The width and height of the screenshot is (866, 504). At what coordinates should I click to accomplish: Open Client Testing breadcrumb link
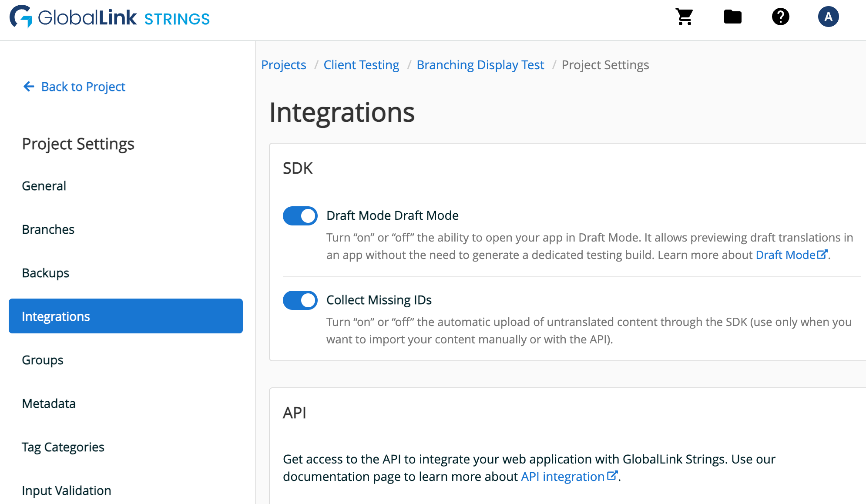[361, 65]
